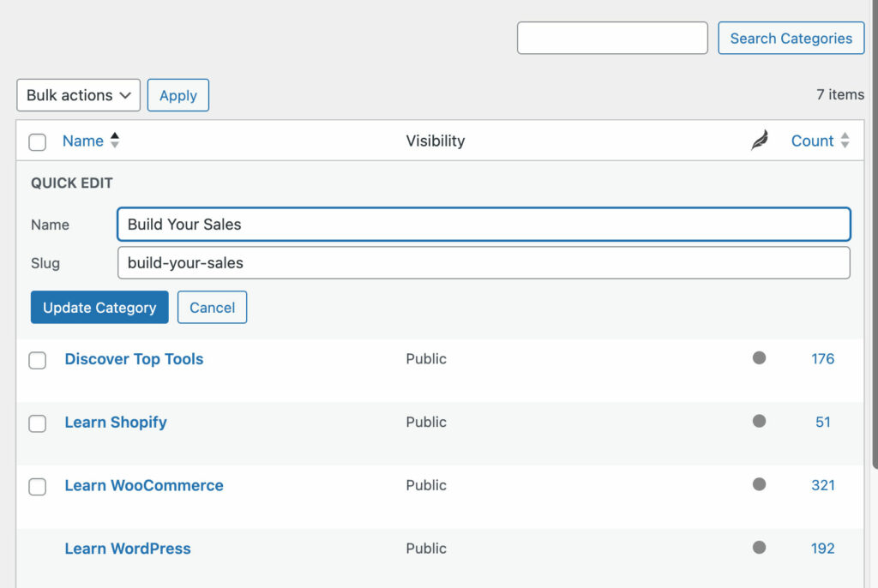Click Public in the Learn WordPress row
The image size is (878, 588).
point(426,549)
